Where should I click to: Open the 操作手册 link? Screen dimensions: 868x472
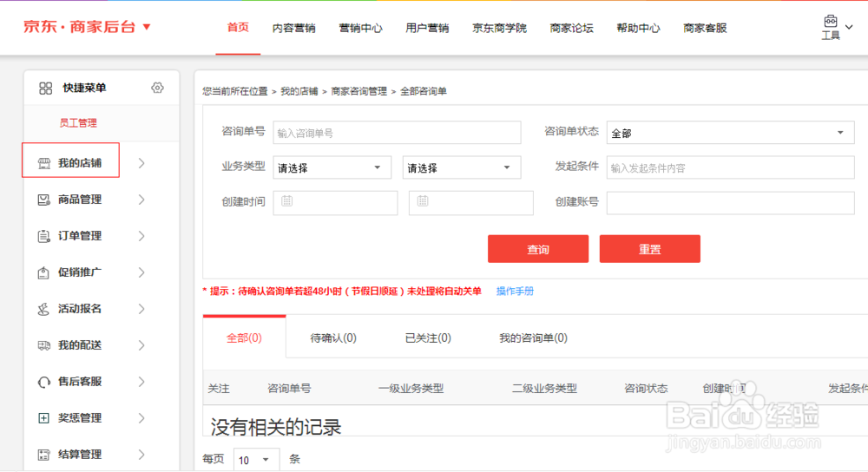515,291
